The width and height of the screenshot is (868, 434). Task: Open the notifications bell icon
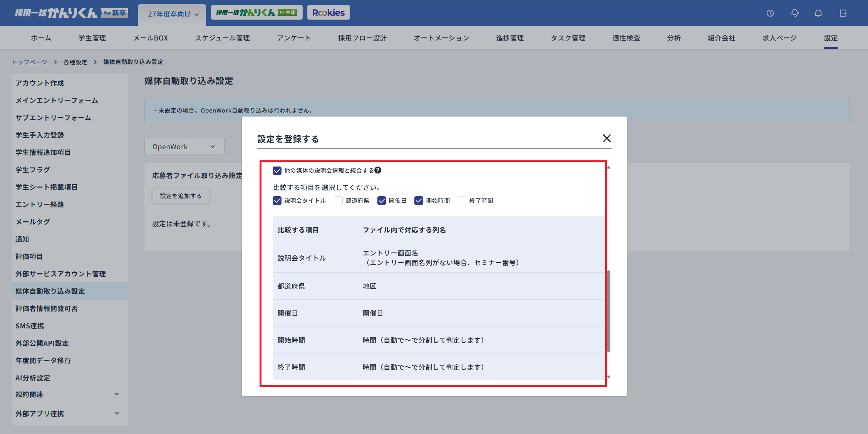click(818, 13)
